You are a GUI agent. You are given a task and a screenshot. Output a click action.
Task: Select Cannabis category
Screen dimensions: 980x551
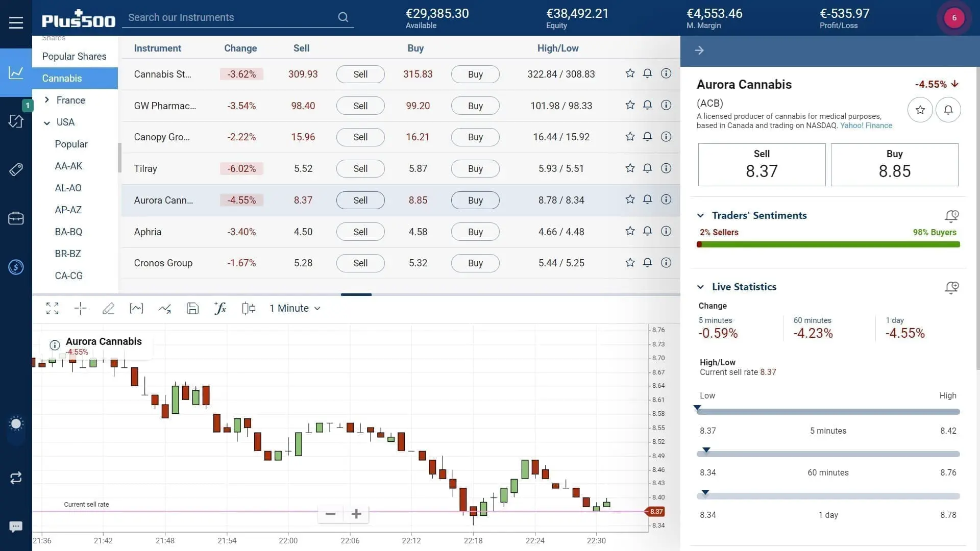coord(75,78)
